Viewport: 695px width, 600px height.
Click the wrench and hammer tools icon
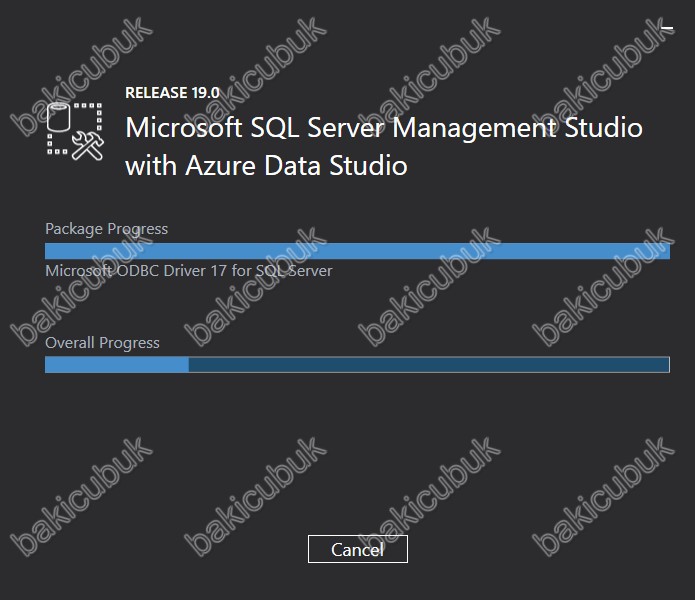point(88,145)
